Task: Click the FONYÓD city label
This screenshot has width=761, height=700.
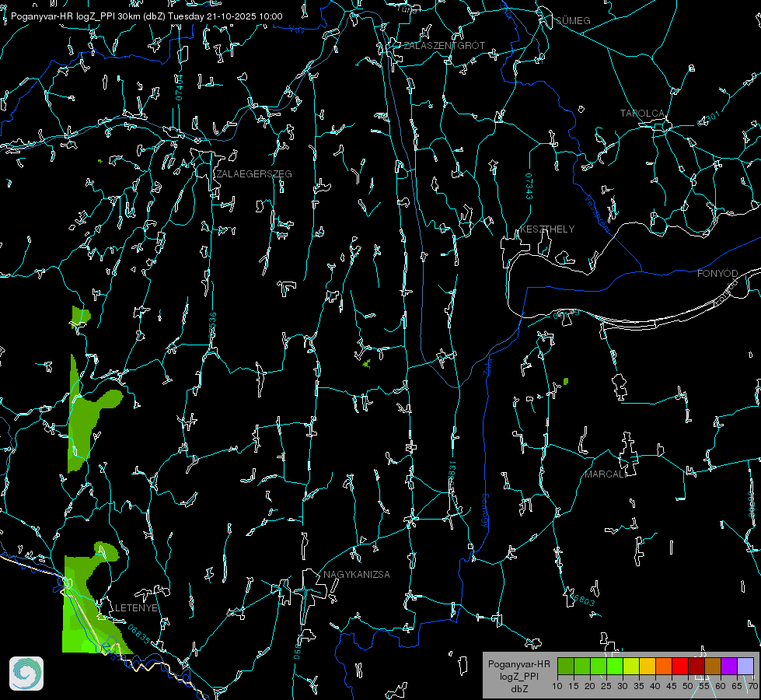Action: [x=717, y=274]
